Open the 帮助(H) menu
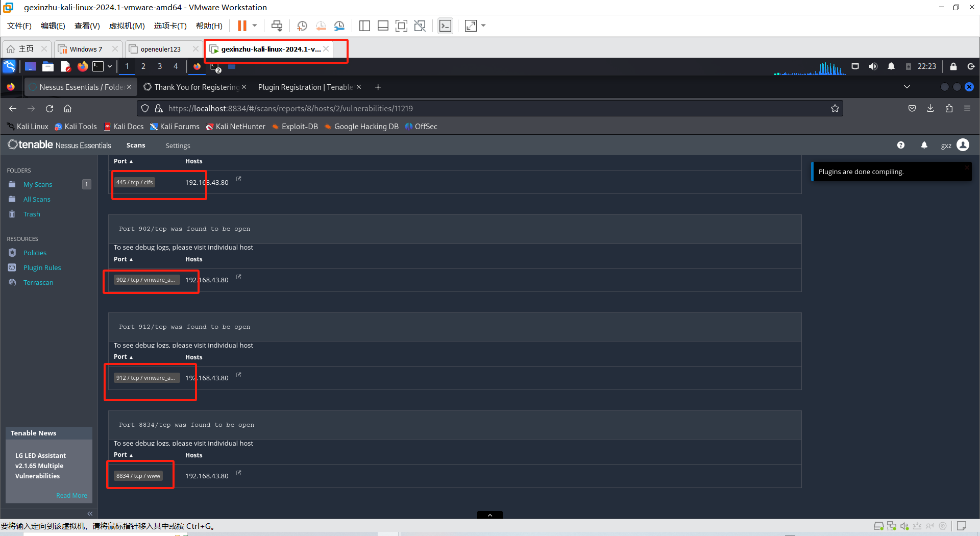The height and width of the screenshot is (536, 980). (x=209, y=26)
